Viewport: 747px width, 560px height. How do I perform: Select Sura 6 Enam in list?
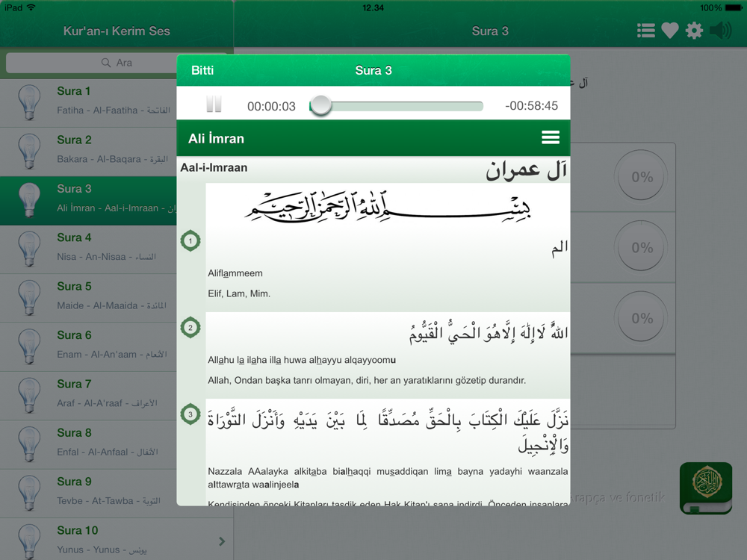89,346
